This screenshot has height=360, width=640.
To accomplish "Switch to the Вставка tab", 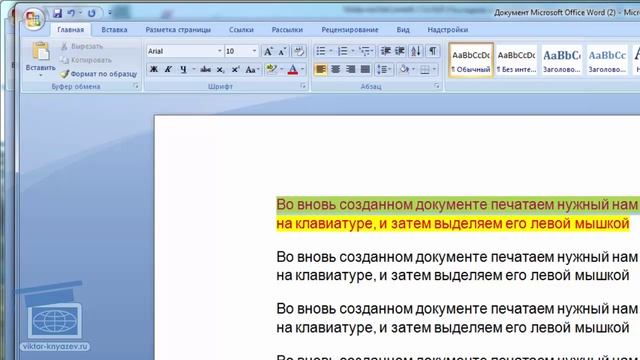I will 114,30.
